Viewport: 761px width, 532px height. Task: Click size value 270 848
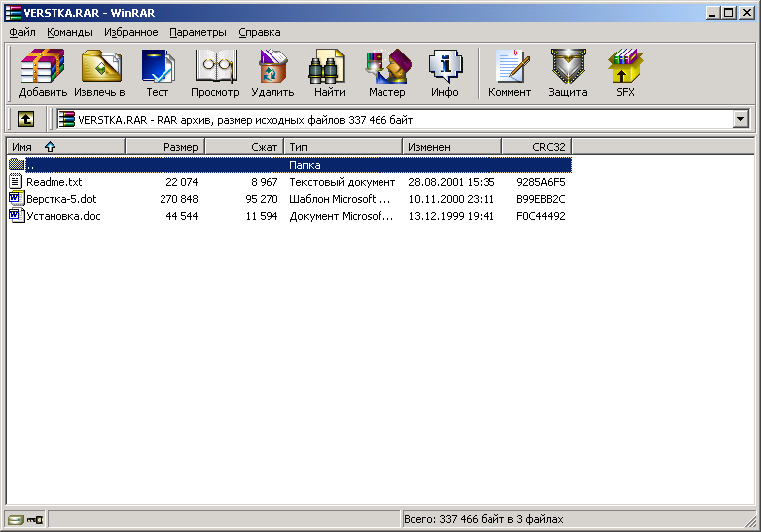click(x=179, y=199)
